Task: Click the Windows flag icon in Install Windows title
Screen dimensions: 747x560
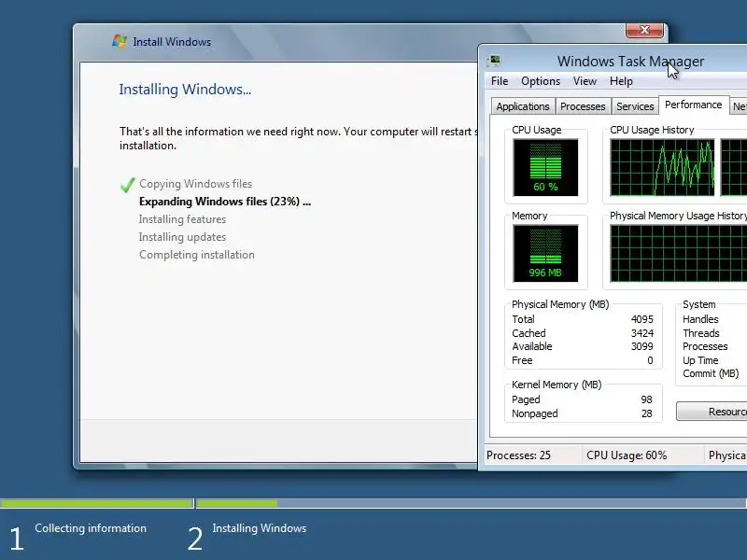Action: pos(120,41)
